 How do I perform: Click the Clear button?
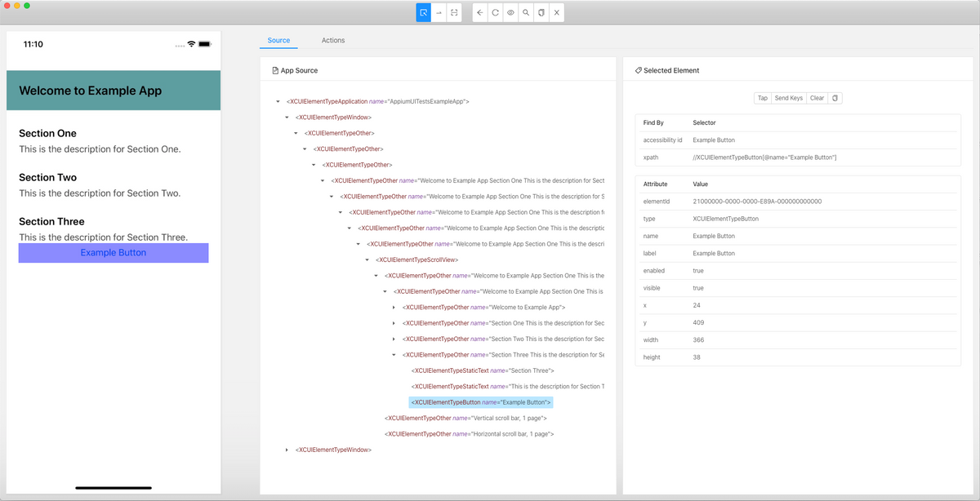click(817, 98)
